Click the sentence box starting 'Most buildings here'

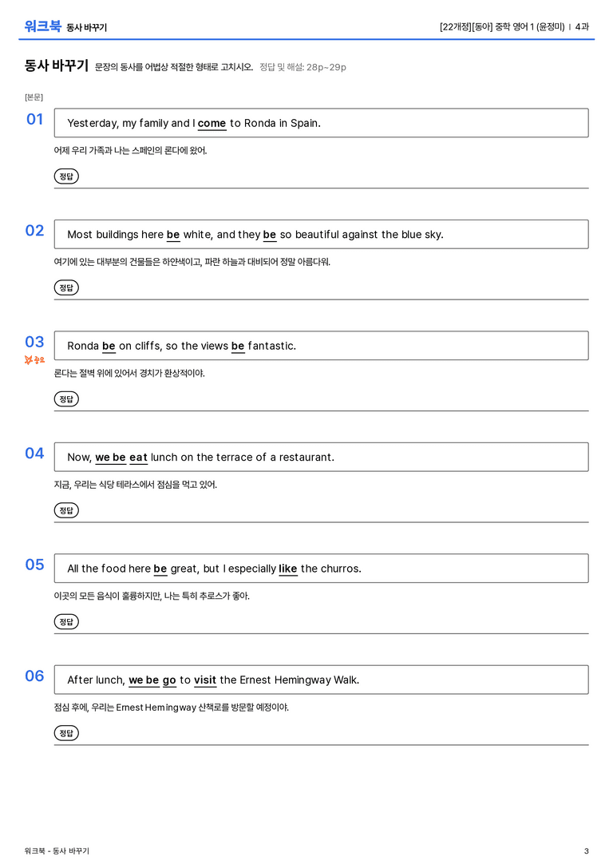322,234
